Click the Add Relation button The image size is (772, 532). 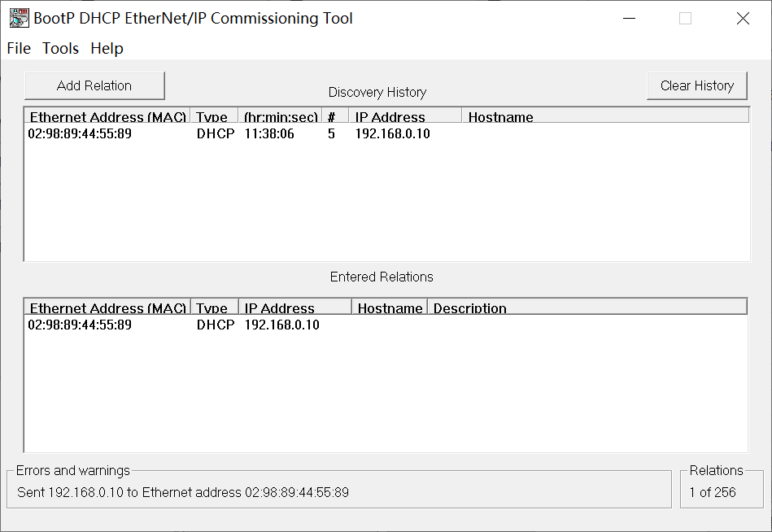[94, 85]
